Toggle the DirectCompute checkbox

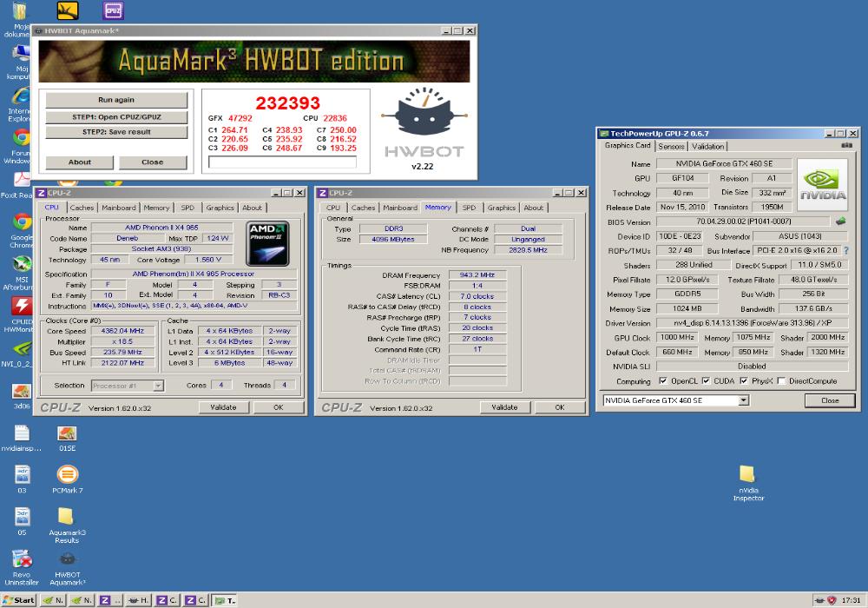tap(781, 381)
